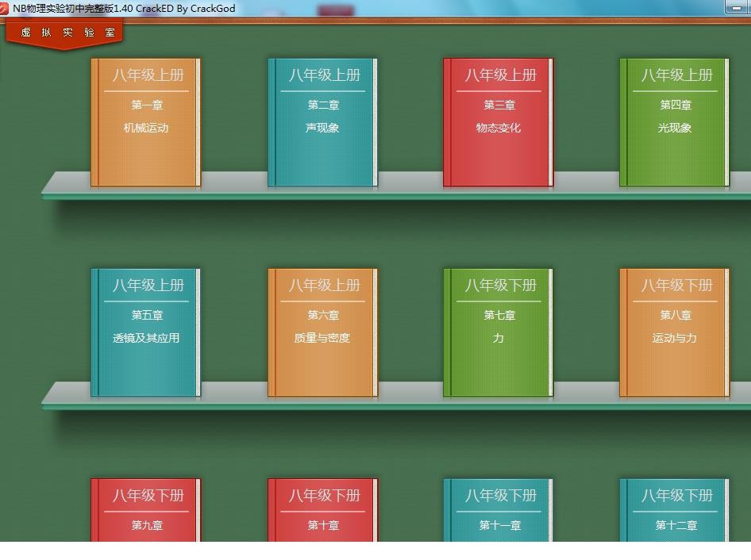Viewport: 751px width, 560px height.
Task: Open the 第十二章 teal book
Action: (674, 510)
